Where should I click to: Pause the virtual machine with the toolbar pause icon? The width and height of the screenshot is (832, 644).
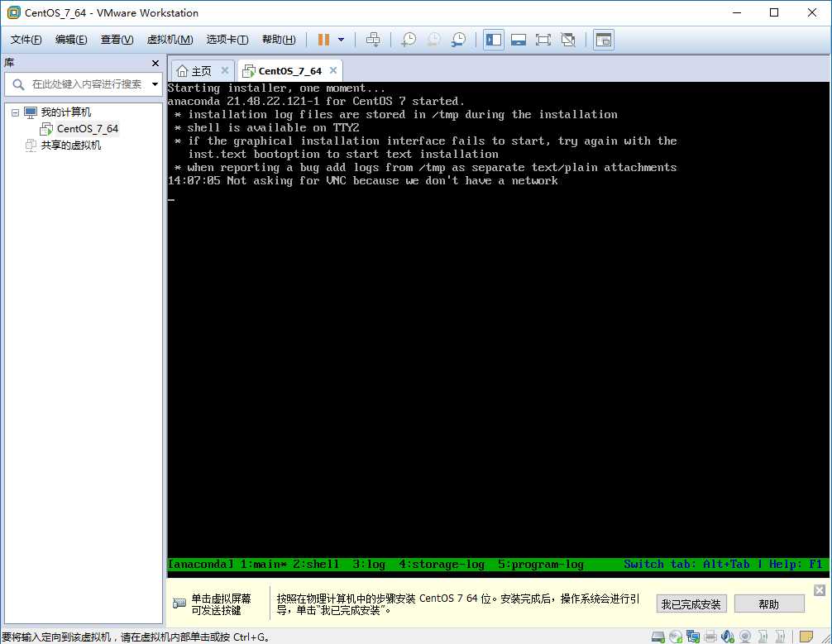[x=323, y=40]
